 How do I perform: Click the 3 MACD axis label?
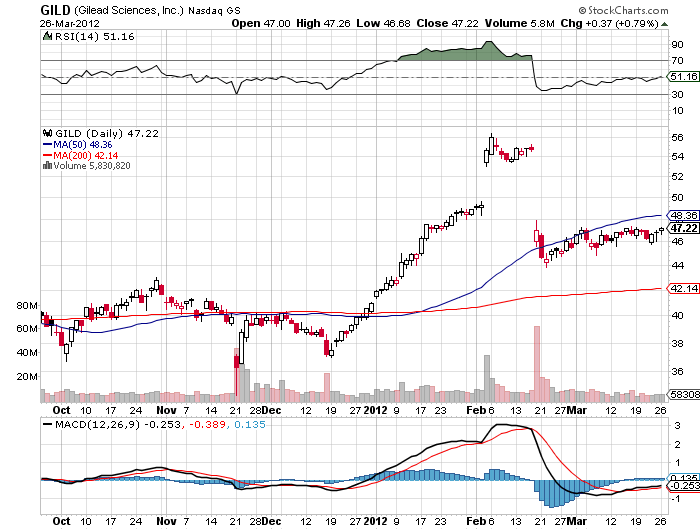click(x=677, y=425)
